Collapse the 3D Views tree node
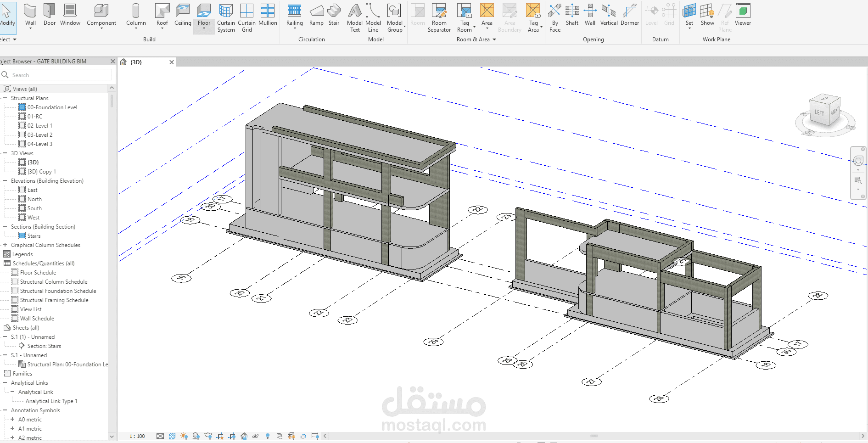The height and width of the screenshot is (443, 868). coord(5,153)
